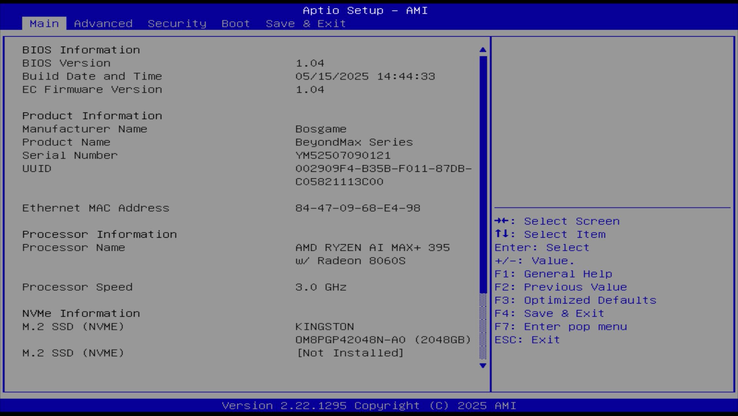Image resolution: width=738 pixels, height=416 pixels.
Task: Select the EC Firmware Version label
Action: 92,89
